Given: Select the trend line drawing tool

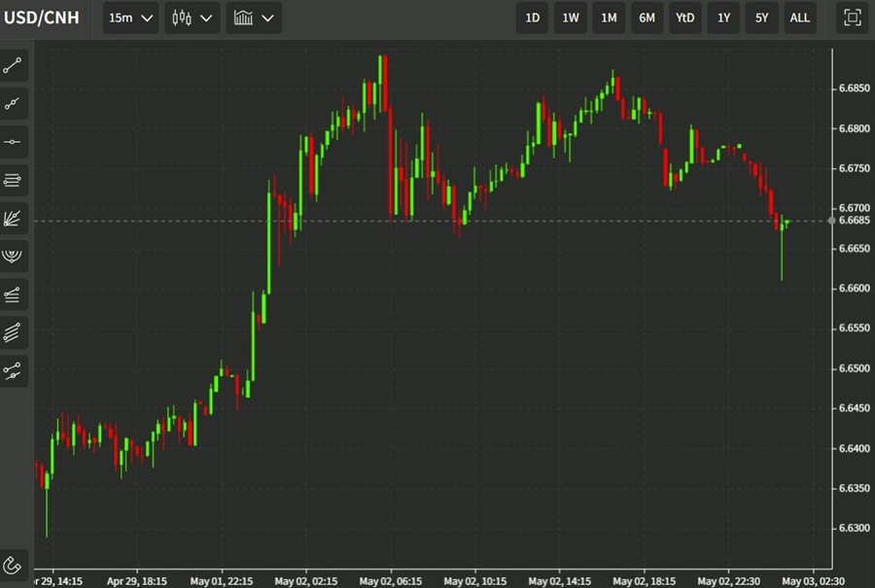Looking at the screenshot, I should [x=13, y=66].
